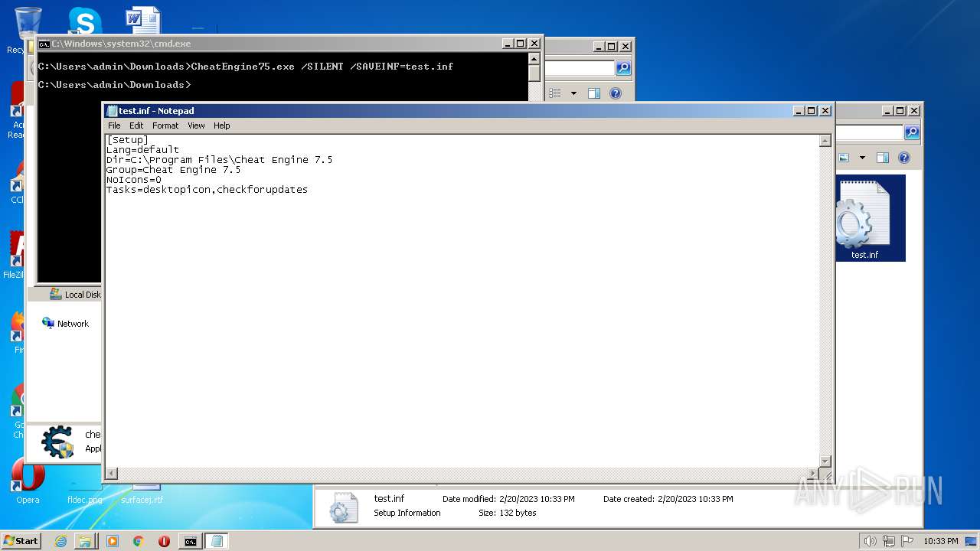Image resolution: width=980 pixels, height=551 pixels.
Task: Click Notepad vertical scrollbar down arrow
Action: 825,461
